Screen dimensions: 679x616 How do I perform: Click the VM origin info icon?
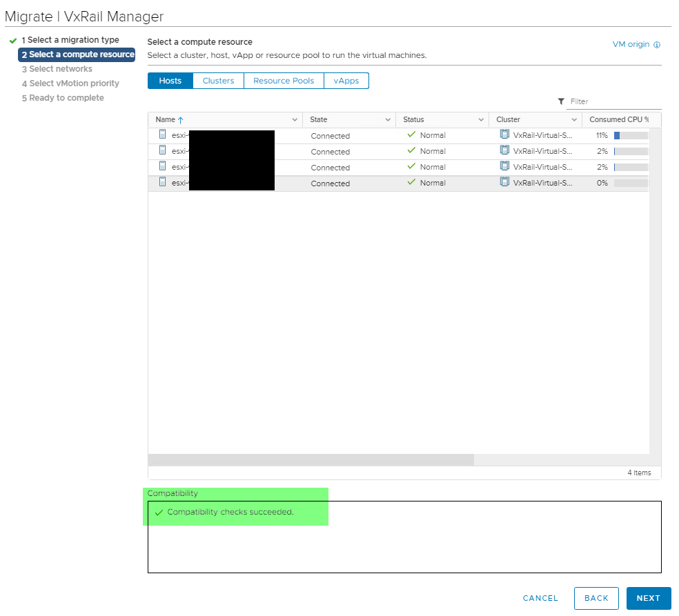coord(657,45)
